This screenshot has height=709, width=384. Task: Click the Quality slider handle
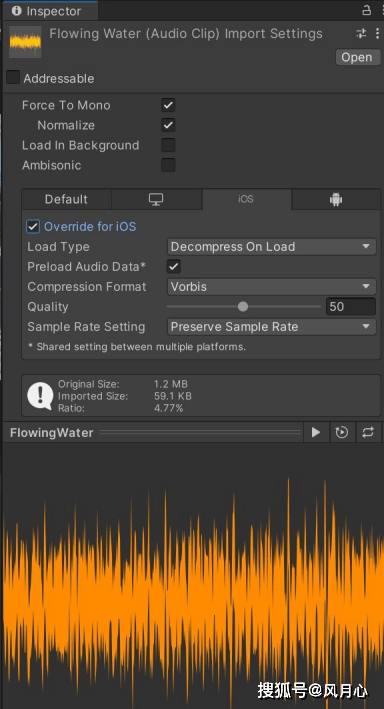coord(243,307)
